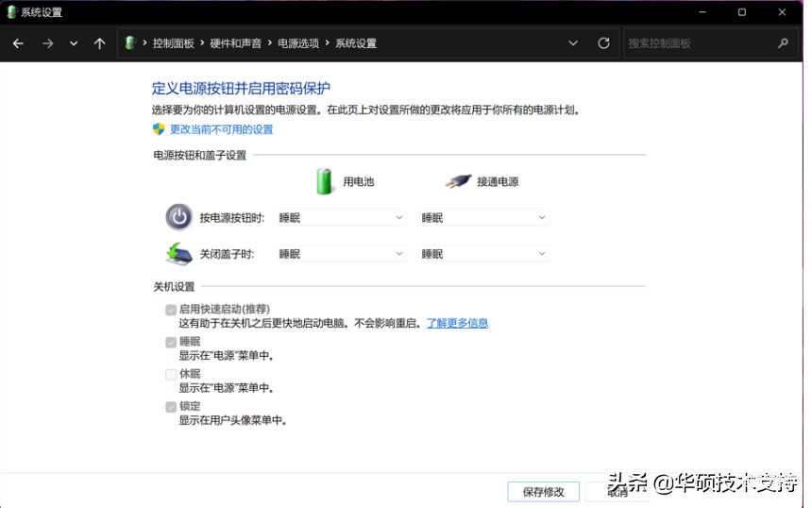812x508 pixels.
Task: Open 了解更多信息 link
Action: 457,323
